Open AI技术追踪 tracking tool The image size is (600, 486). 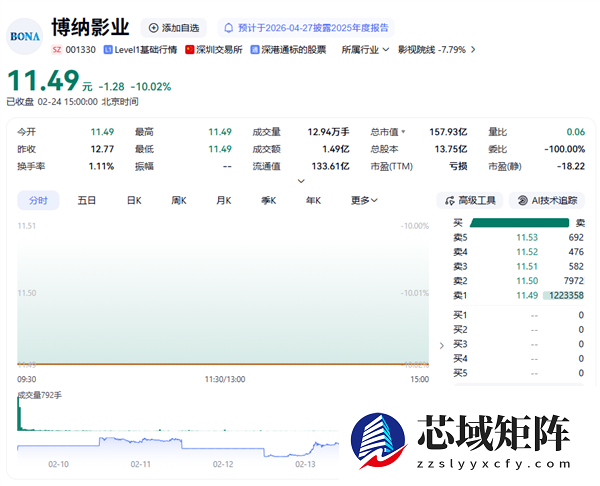click(547, 201)
